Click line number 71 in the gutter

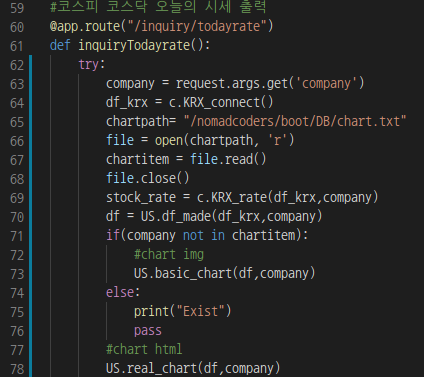(x=17, y=236)
